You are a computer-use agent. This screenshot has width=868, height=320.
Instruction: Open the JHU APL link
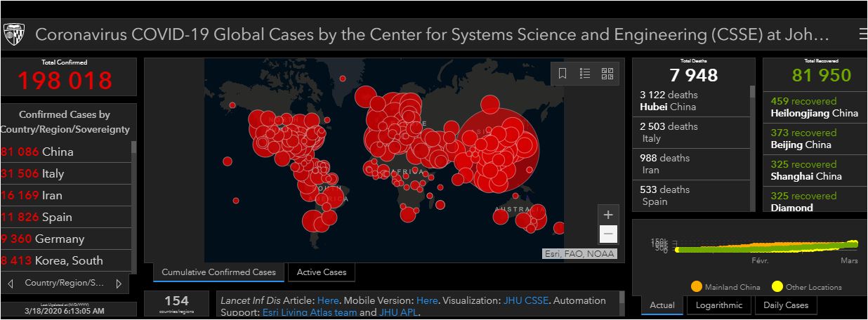[x=399, y=312]
